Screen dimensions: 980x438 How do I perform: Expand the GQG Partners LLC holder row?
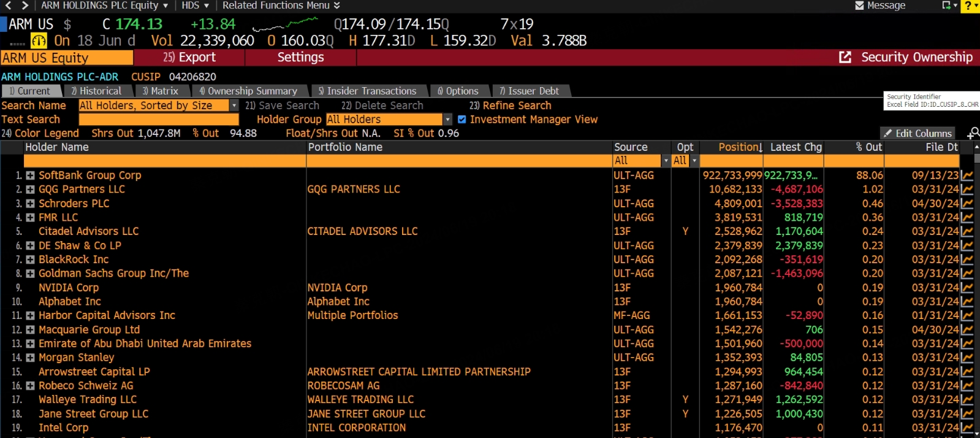30,190
